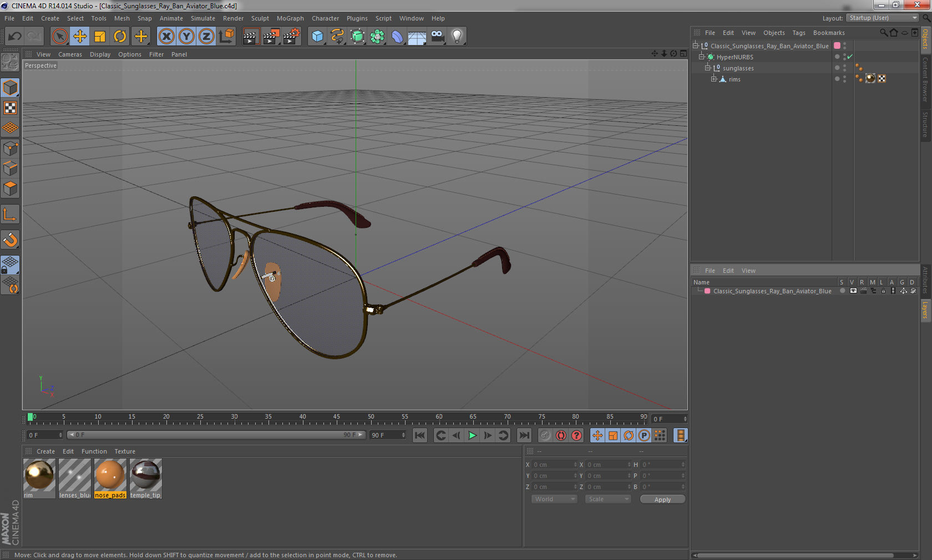Toggle the coordinate system icon
932x560 pixels.
226,37
